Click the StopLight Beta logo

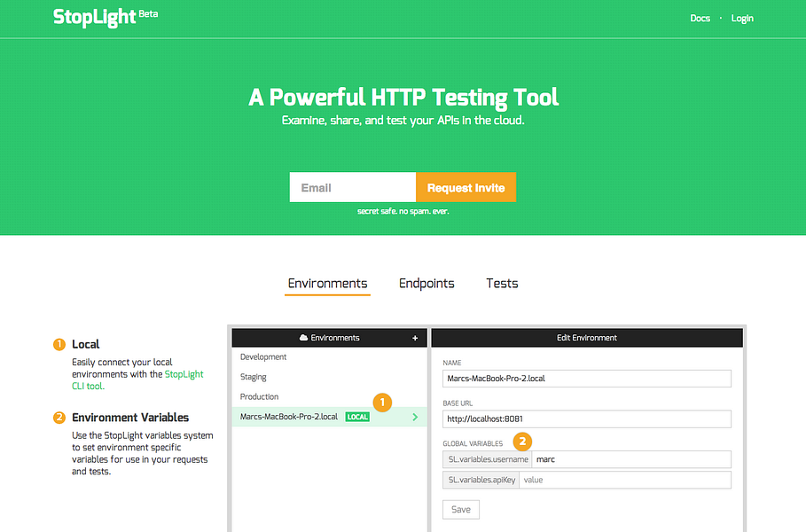pyautogui.click(x=106, y=17)
